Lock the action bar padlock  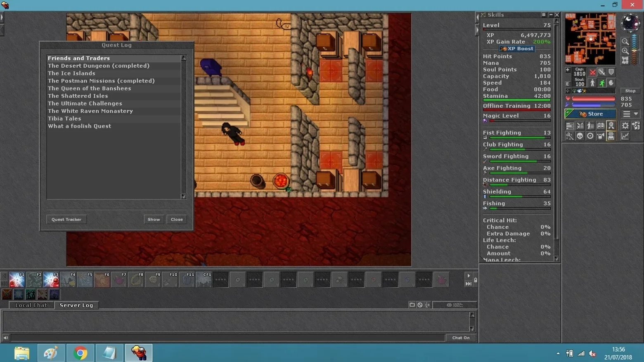[476, 280]
